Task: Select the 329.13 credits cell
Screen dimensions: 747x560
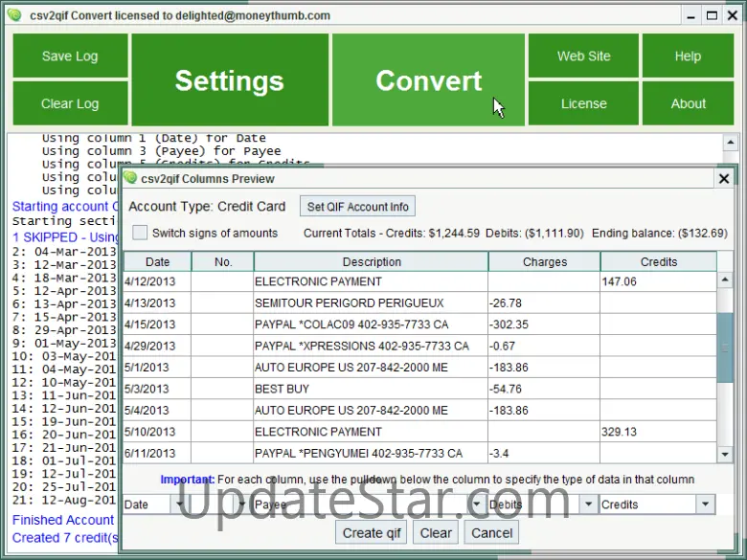Action: [658, 432]
